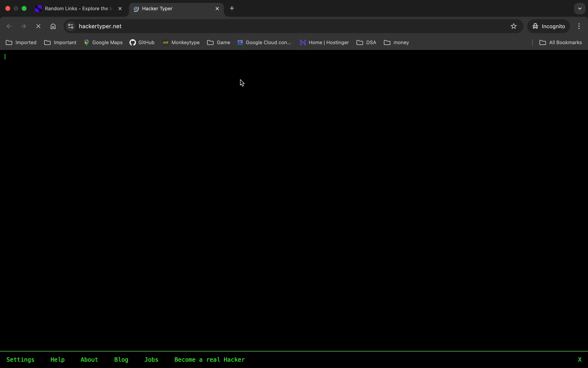View site information icon in address bar

tap(71, 26)
